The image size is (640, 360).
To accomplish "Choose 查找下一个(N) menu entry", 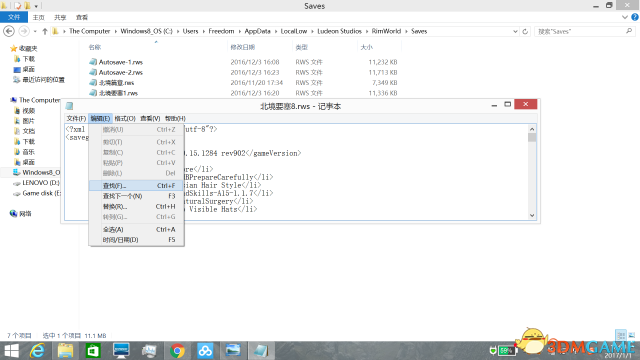I will (136, 196).
